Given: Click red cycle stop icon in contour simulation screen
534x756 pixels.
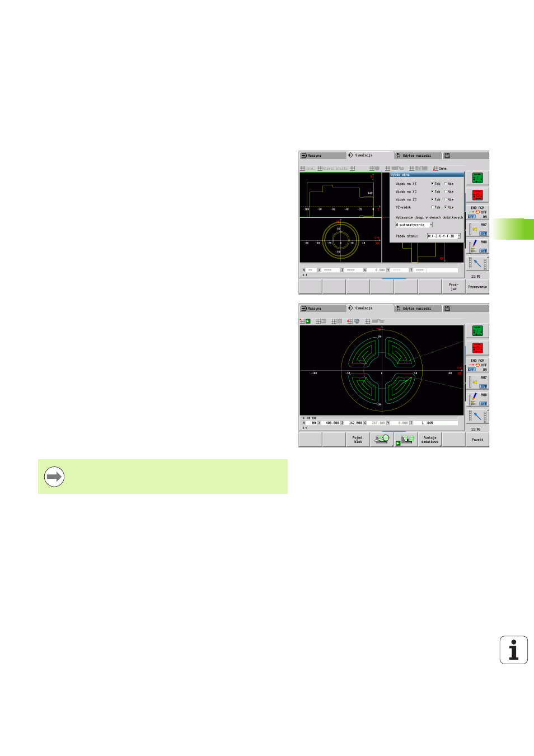Looking at the screenshot, I should [x=477, y=348].
